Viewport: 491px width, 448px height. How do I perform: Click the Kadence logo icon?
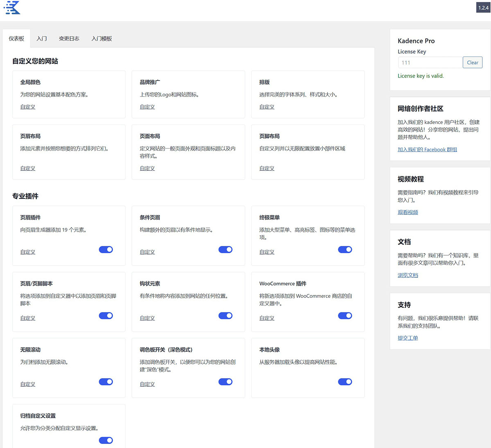(x=12, y=8)
